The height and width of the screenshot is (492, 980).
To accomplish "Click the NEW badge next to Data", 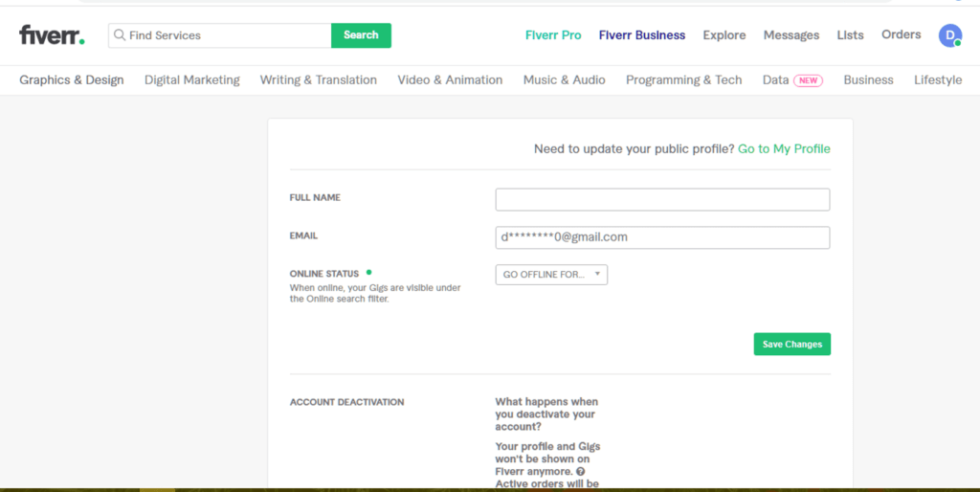I will coord(808,80).
